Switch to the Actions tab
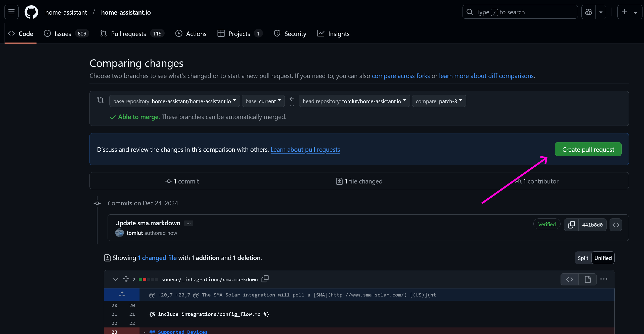Image resolution: width=644 pixels, height=334 pixels. point(196,33)
